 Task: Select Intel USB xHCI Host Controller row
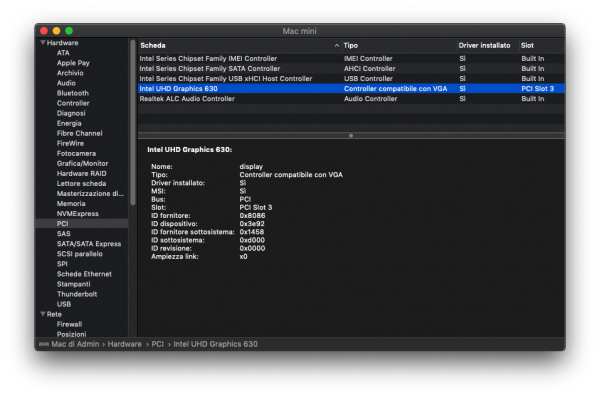351,78
